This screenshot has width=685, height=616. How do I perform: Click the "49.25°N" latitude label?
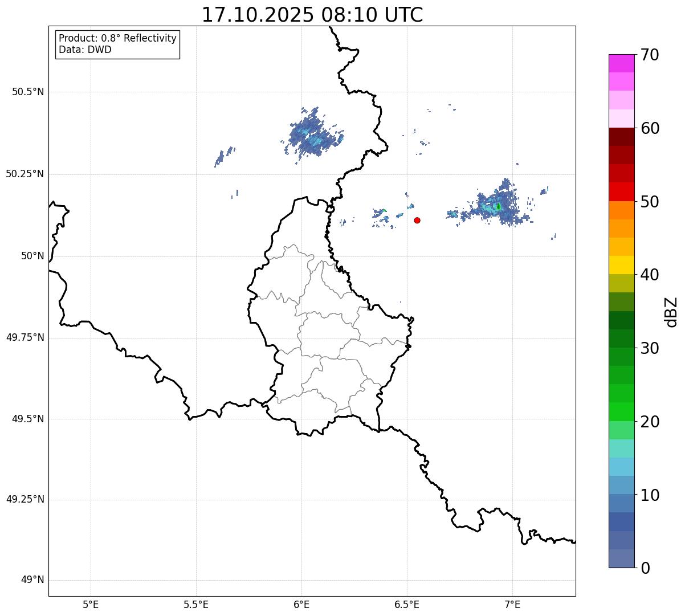(x=25, y=500)
